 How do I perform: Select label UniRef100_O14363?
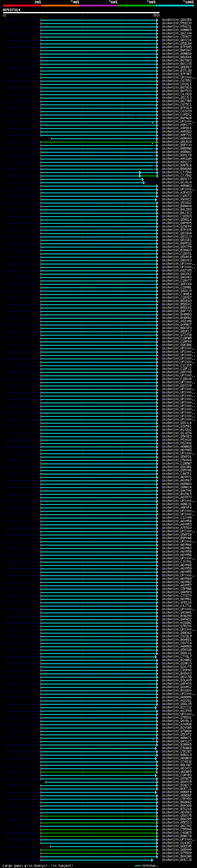pos(177,843)
